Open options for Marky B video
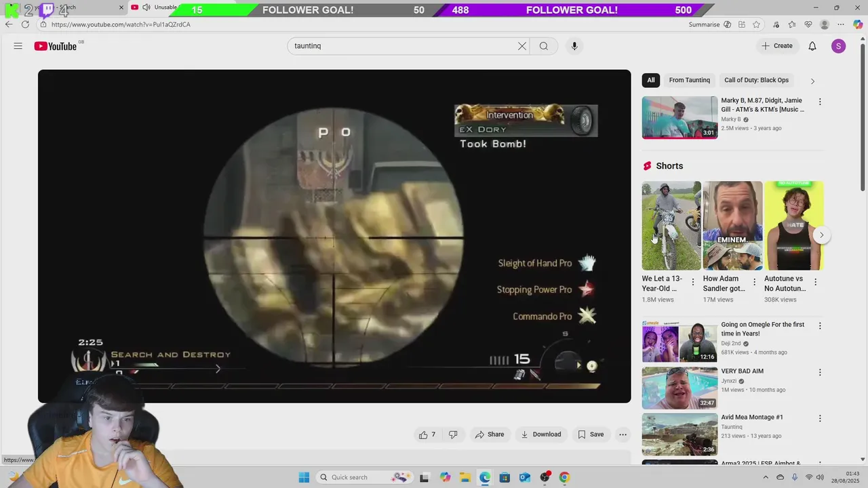 [820, 102]
